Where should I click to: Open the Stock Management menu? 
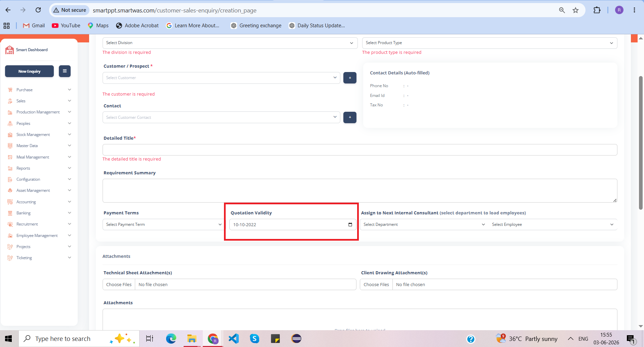39,135
